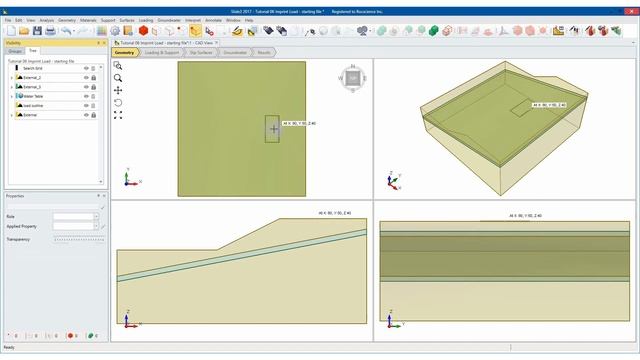This screenshot has height=360, width=640.
Task: Toggle visibility of load outline
Action: pos(86,106)
